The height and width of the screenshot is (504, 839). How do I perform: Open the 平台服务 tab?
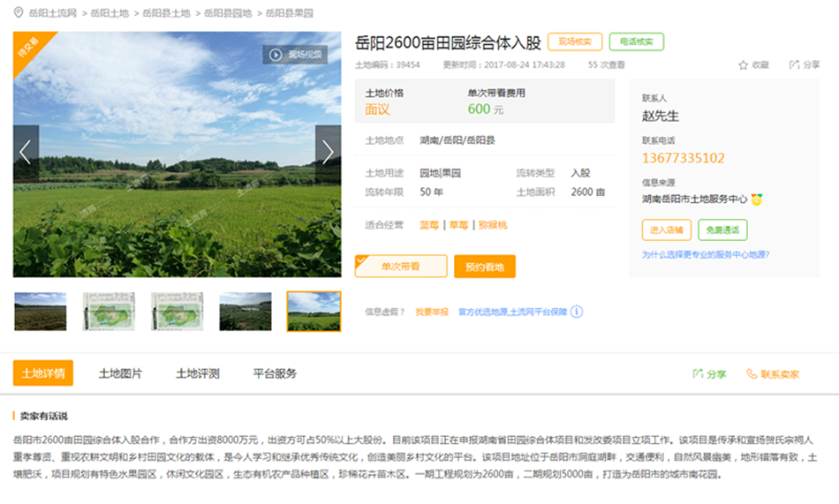pyautogui.click(x=275, y=373)
